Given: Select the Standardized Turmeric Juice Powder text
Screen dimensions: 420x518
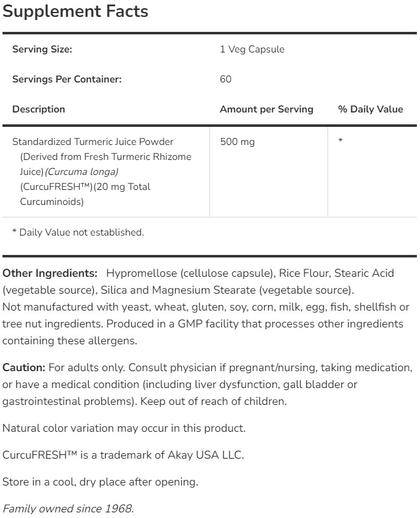Looking at the screenshot, I should [x=93, y=142].
